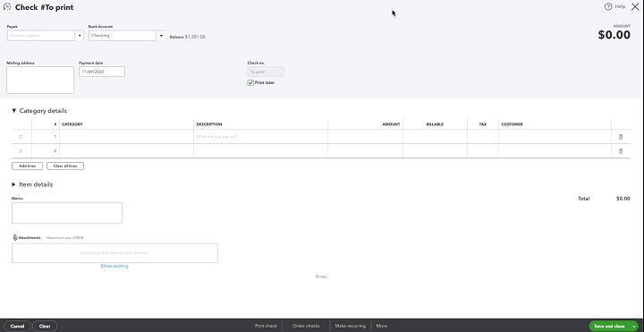Click the Attachments paperclip icon
This screenshot has height=332, width=644.
[x=15, y=237]
